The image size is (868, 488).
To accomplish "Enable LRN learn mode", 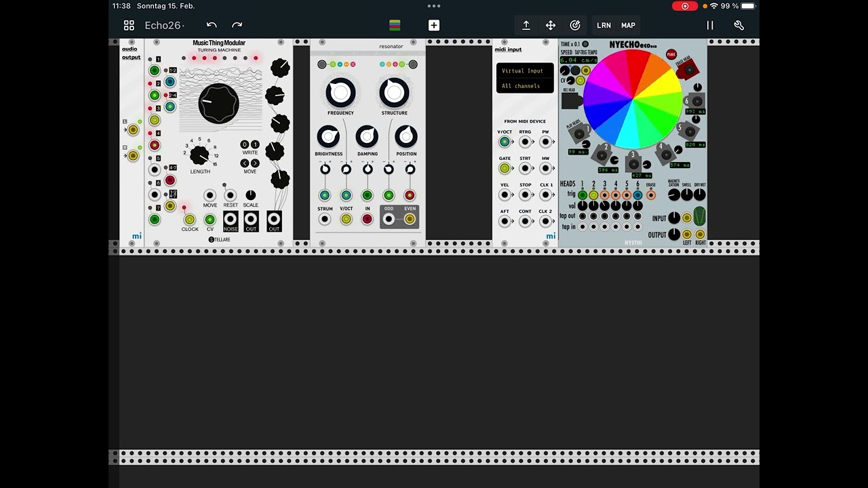I will [x=604, y=25].
